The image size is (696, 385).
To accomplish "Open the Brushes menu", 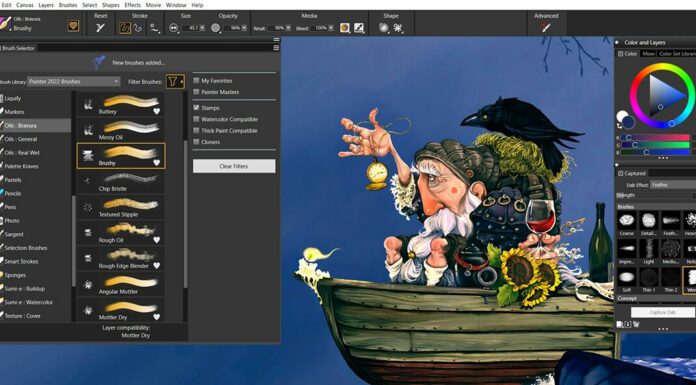I will point(68,5).
